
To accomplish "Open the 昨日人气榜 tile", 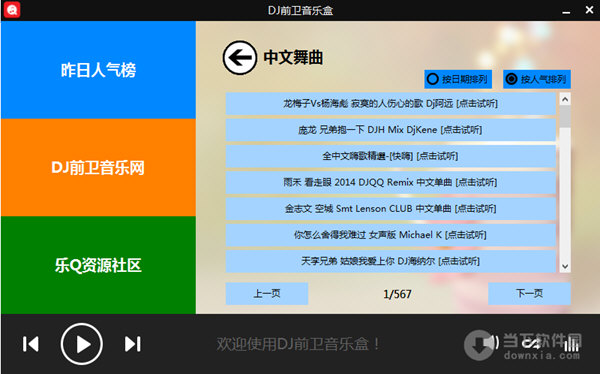I will coord(98,70).
